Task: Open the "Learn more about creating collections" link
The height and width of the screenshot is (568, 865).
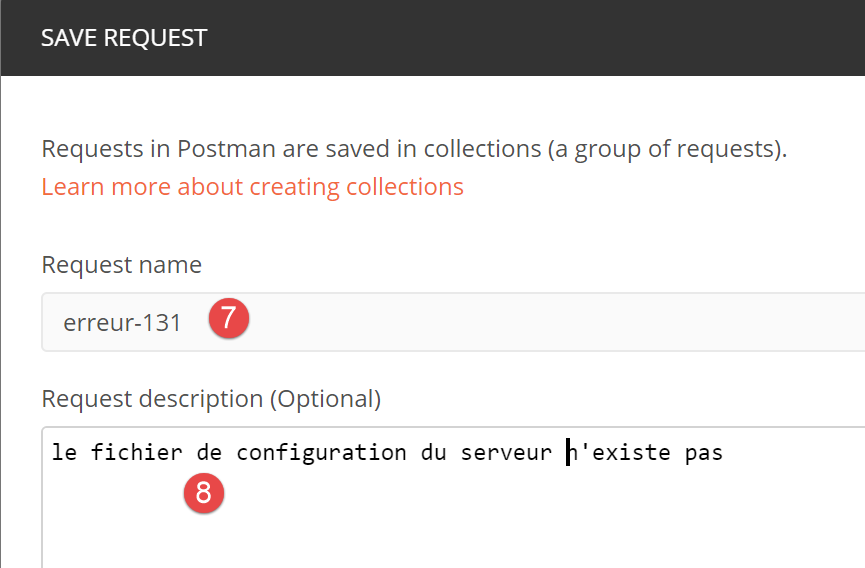Action: click(252, 187)
